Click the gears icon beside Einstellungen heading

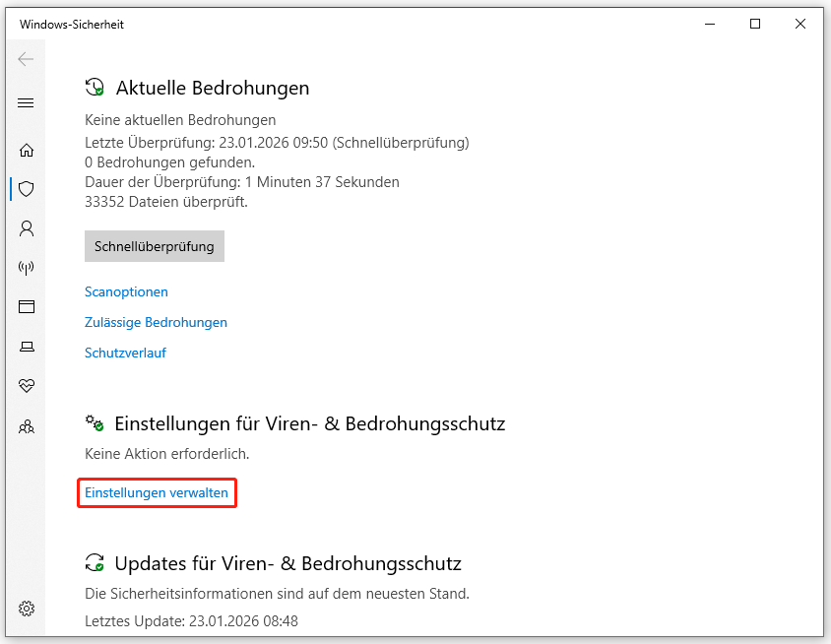click(x=95, y=423)
